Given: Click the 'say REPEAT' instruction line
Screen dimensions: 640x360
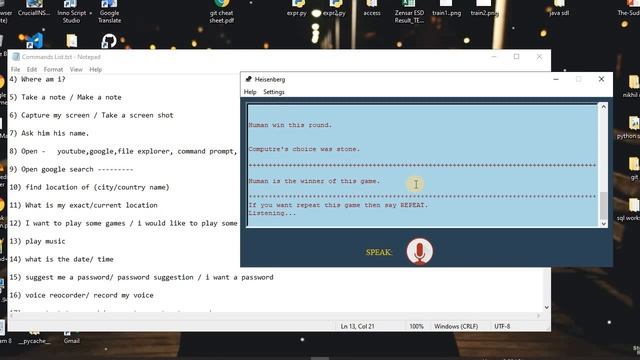Looking at the screenshot, I should (x=338, y=205).
